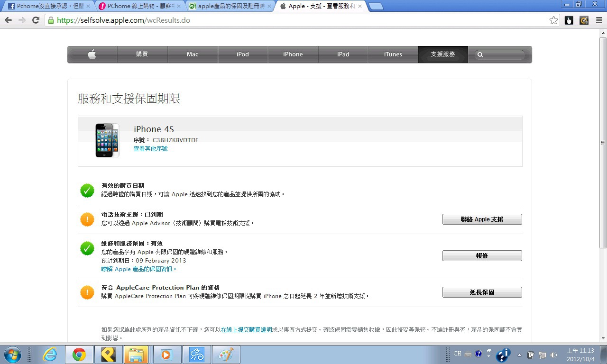
Task: Reload the page with the refresh icon
Action: coord(36,20)
